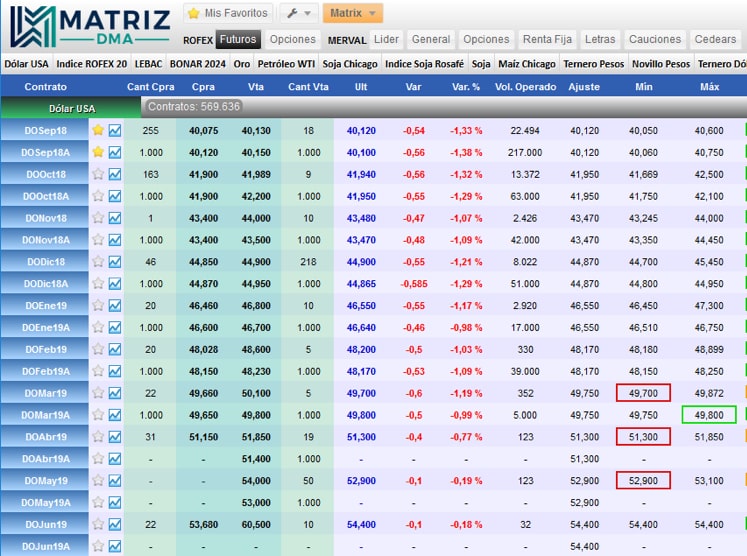This screenshot has width=747, height=556.
Task: Open the DOFeb19A chart icon
Action: coord(115,371)
